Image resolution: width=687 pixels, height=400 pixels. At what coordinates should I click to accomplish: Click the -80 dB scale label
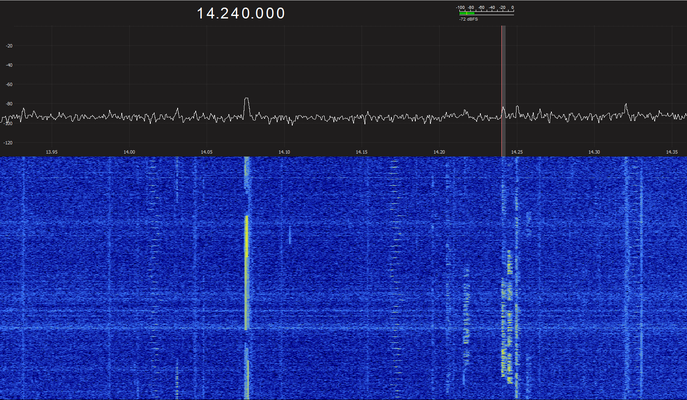pos(9,104)
